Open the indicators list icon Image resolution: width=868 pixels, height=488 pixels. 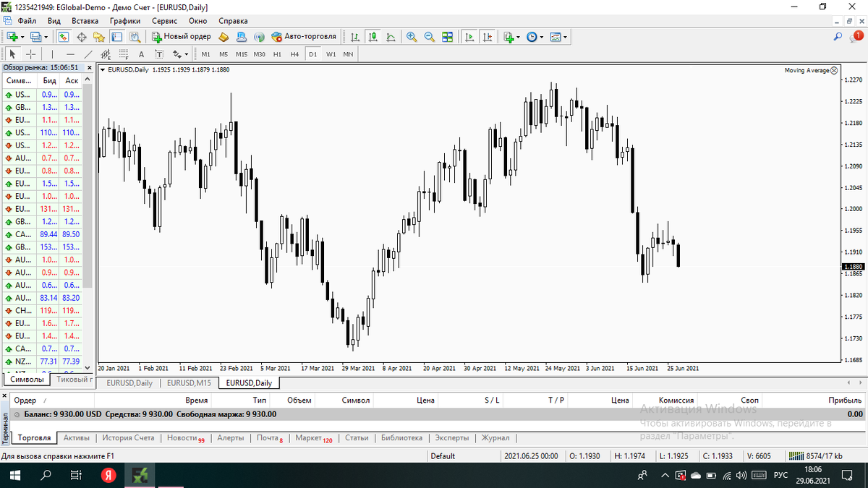click(x=509, y=36)
